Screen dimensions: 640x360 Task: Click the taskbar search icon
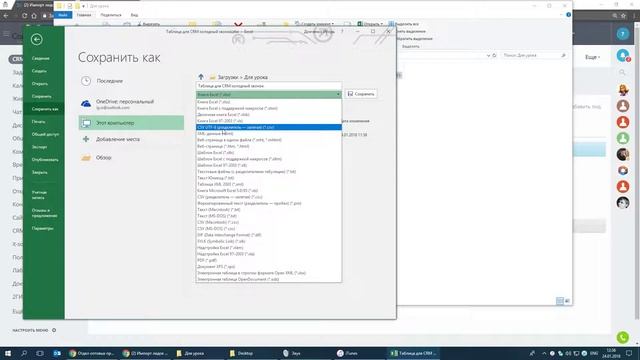point(24,353)
